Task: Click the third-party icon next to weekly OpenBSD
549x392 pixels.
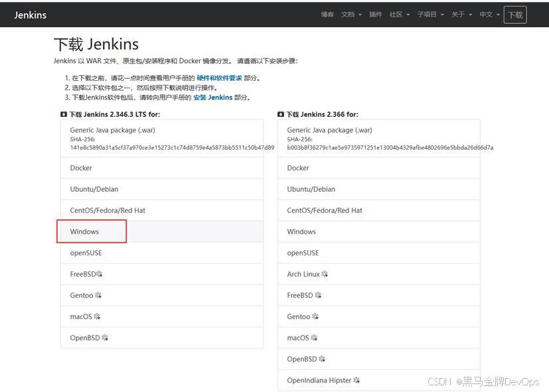Action: pos(322,359)
